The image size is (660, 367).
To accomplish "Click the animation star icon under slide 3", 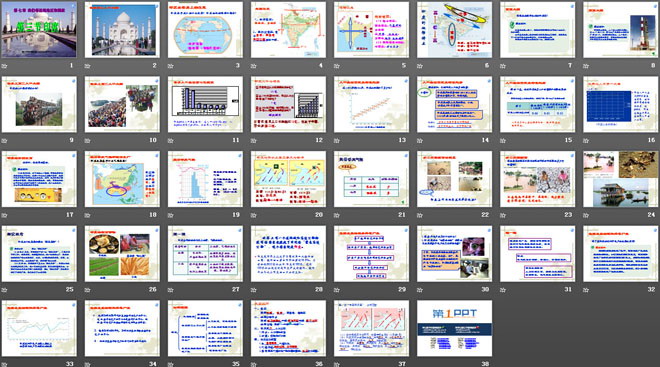I will pos(171,66).
